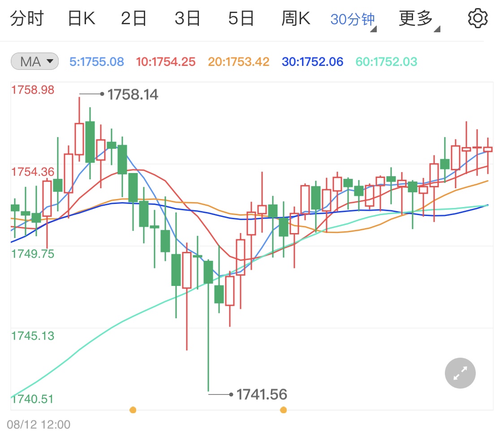The width and height of the screenshot is (504, 437).
Task: Open the 5日 chart view
Action: point(241,18)
